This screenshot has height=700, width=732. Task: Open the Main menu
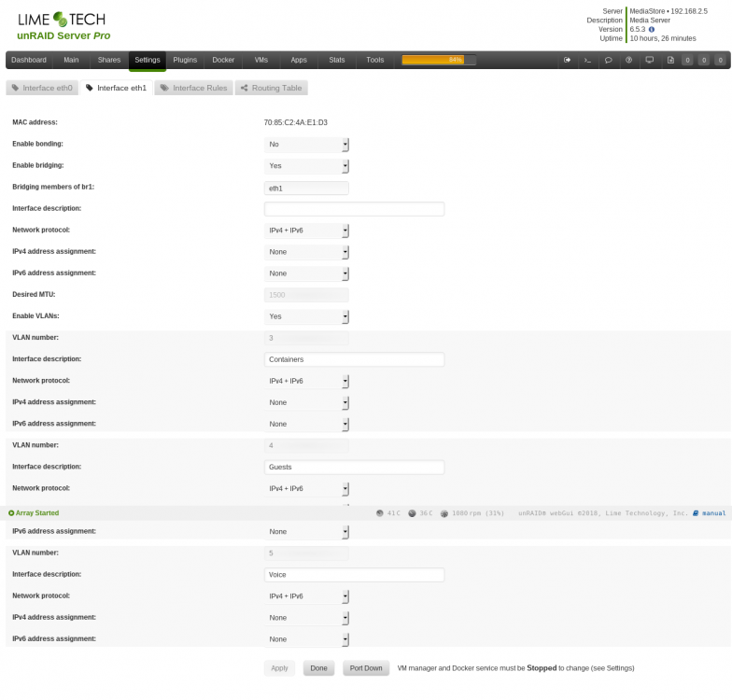coord(71,60)
